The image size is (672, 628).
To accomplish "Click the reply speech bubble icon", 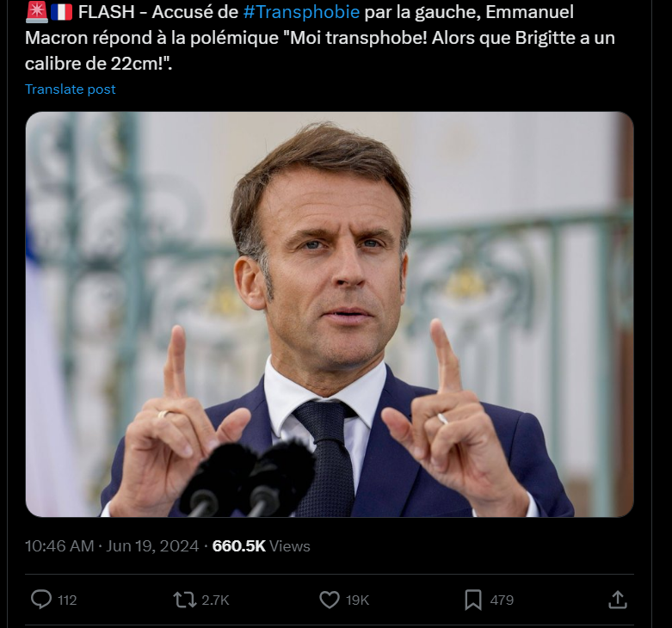I will click(41, 600).
